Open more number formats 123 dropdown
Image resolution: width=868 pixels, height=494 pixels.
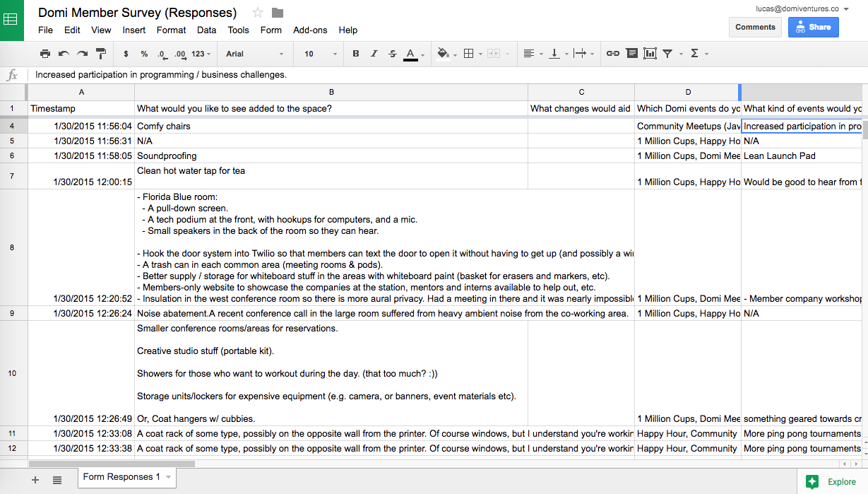(x=202, y=54)
